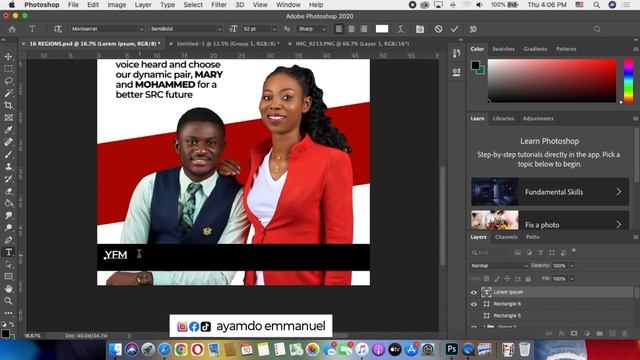This screenshot has width=640, height=360.
Task: Toggle lock transparent pixels
Action: pyautogui.click(x=487, y=279)
